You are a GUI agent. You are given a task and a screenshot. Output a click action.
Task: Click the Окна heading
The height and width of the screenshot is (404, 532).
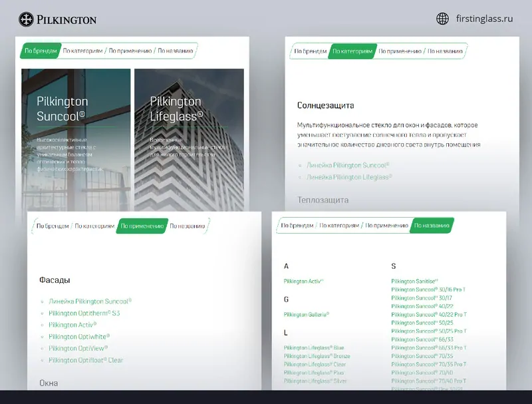pyautogui.click(x=49, y=383)
